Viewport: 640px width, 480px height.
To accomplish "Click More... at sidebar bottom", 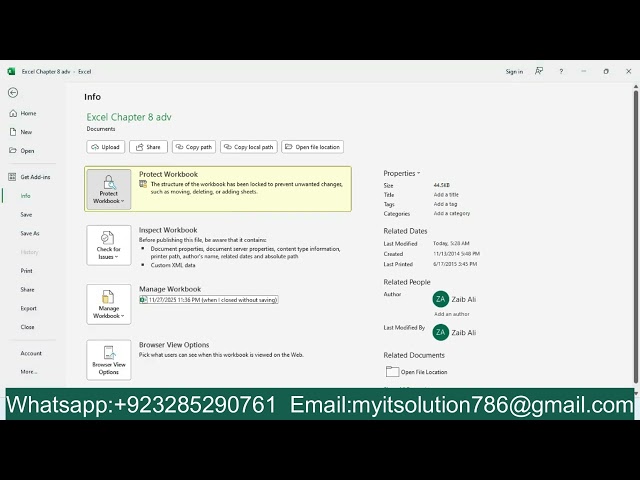I will 29,371.
